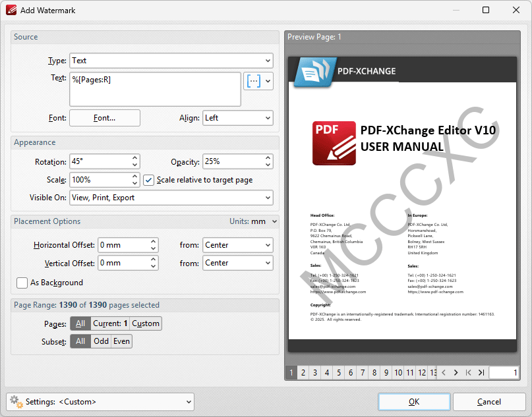The width and height of the screenshot is (532, 417).
Task: Open Horizontal Offset from Center dropdown
Action: [238, 245]
